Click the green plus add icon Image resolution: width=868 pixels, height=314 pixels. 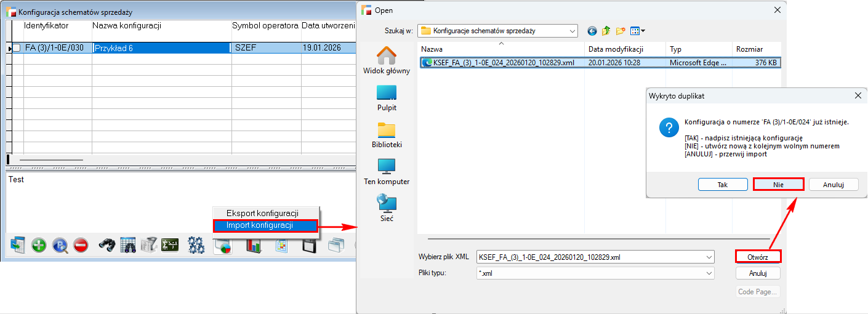[x=39, y=245]
